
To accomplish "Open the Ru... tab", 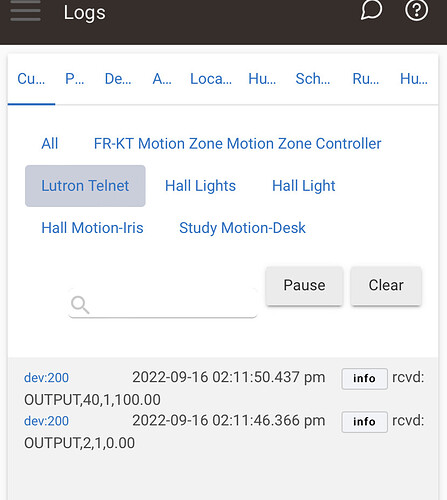I will pyautogui.click(x=366, y=79).
